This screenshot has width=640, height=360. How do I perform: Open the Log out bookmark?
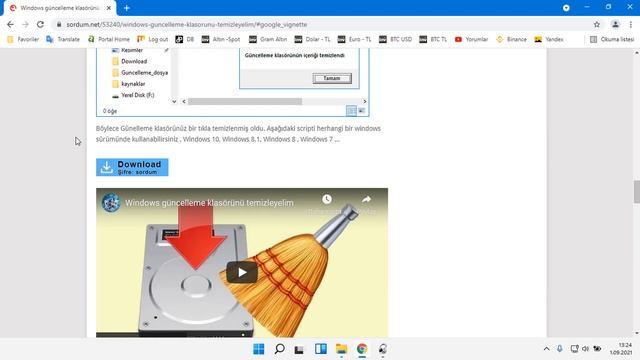coord(153,39)
